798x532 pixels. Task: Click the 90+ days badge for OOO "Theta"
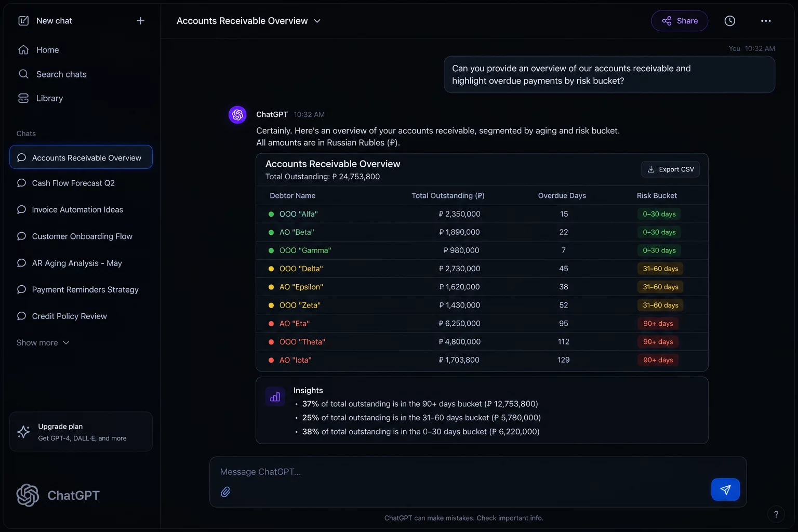[x=658, y=342]
